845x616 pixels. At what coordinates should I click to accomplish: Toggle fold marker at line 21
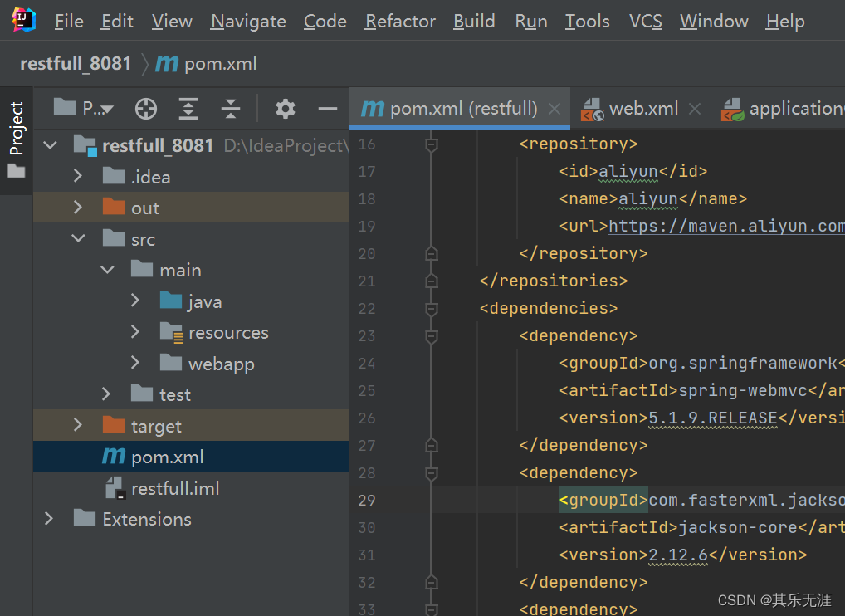(431, 281)
